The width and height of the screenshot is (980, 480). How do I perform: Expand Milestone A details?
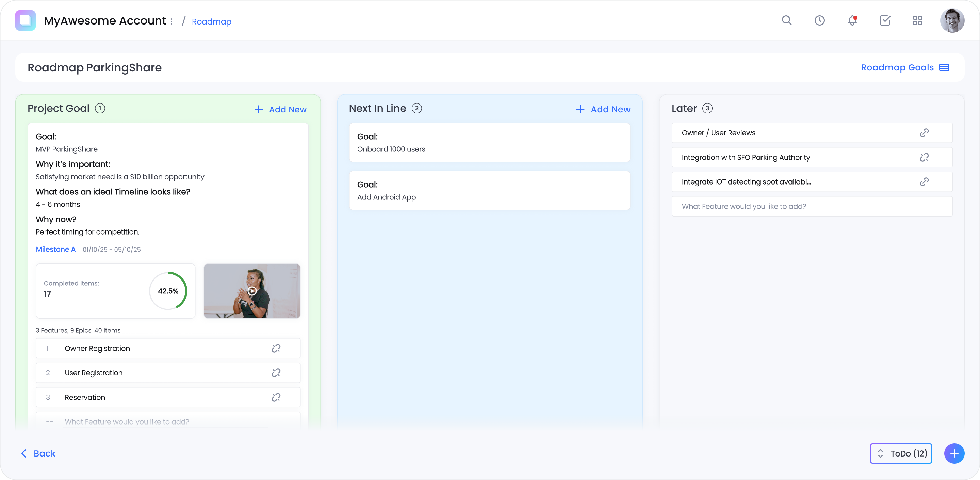point(55,249)
